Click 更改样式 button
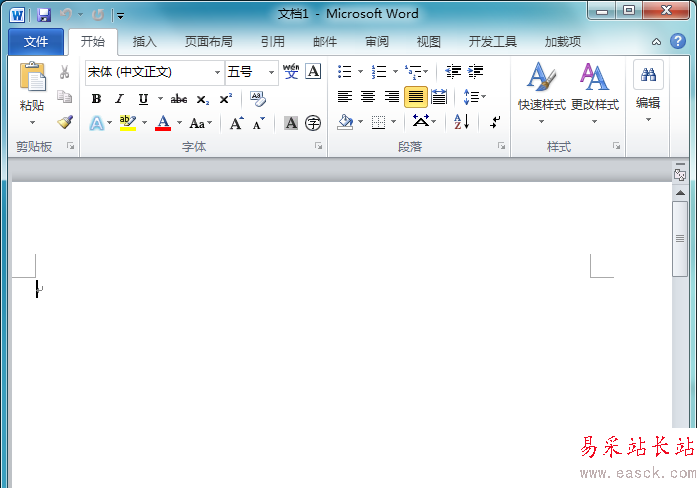697x488 pixels. (x=595, y=93)
